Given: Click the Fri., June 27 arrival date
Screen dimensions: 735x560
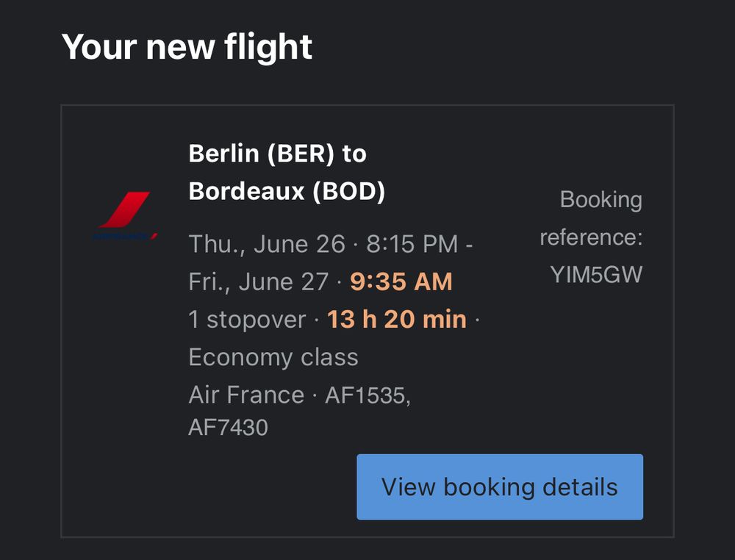Looking at the screenshot, I should 258,281.
